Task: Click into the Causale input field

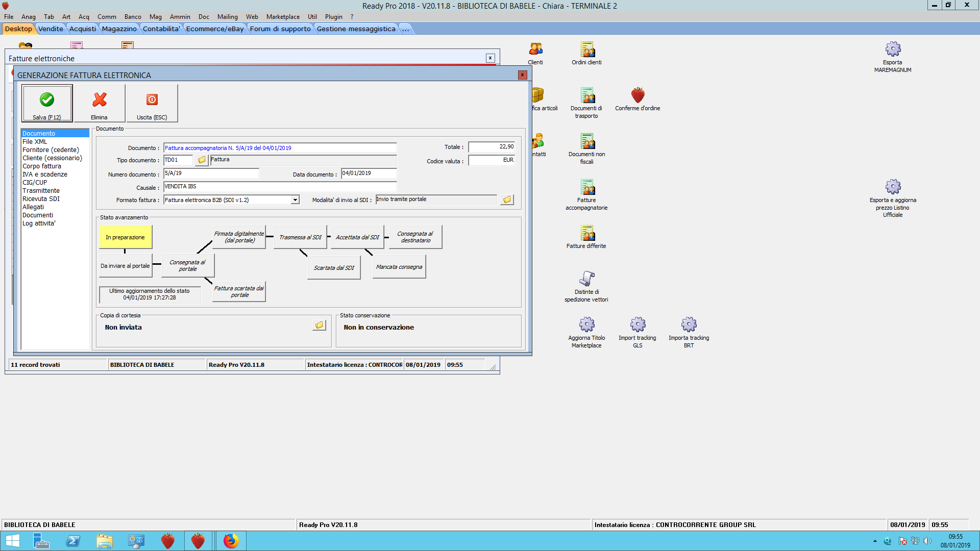Action: point(280,187)
